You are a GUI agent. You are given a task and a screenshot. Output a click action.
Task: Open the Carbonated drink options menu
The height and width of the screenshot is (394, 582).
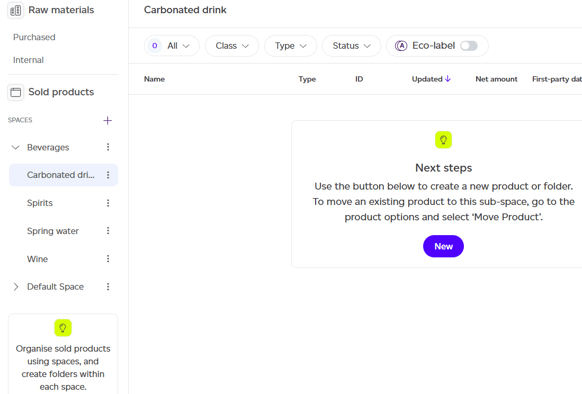click(108, 175)
